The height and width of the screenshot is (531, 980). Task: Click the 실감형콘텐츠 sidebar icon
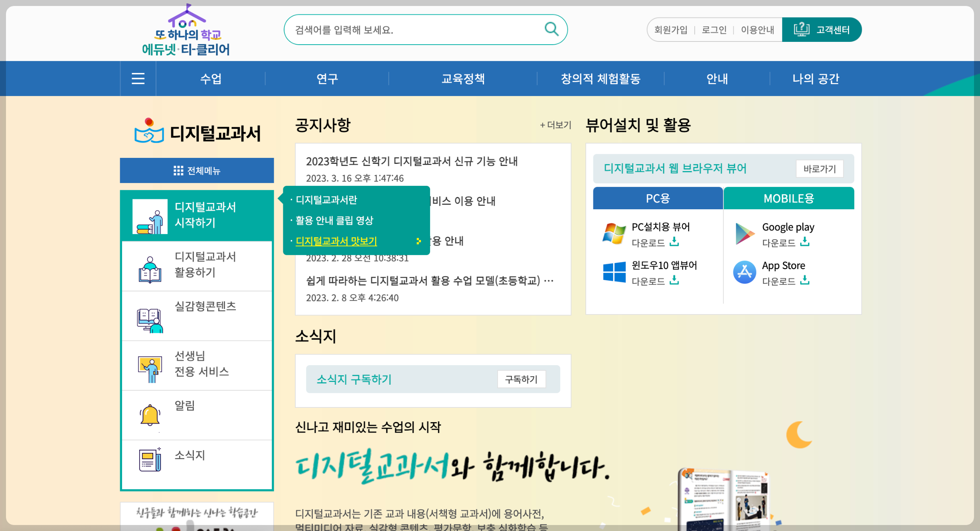(150, 320)
